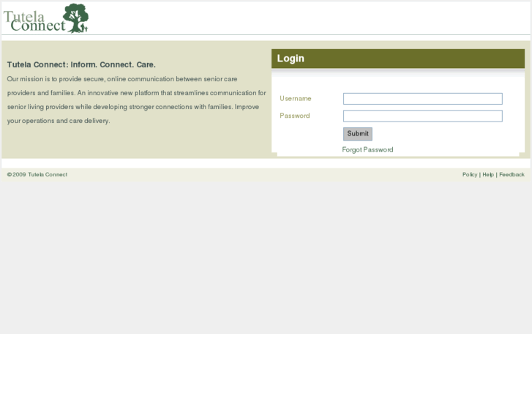The image size is (532, 399).
Task: Open the Feedback footer link
Action: (x=512, y=174)
